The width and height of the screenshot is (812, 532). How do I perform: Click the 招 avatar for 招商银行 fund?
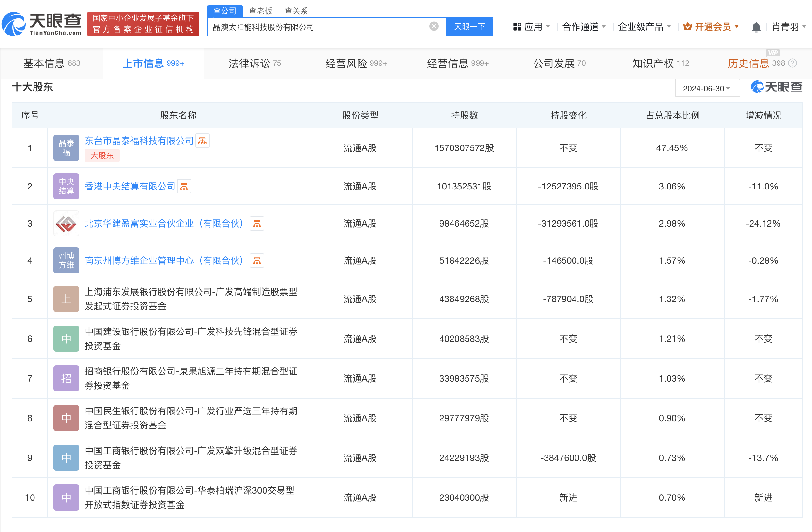pyautogui.click(x=66, y=378)
